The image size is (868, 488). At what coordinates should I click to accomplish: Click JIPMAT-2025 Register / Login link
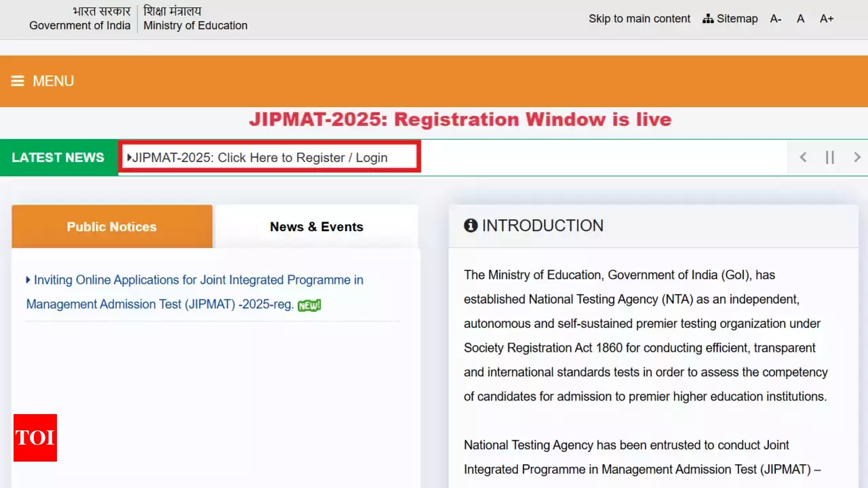point(260,158)
